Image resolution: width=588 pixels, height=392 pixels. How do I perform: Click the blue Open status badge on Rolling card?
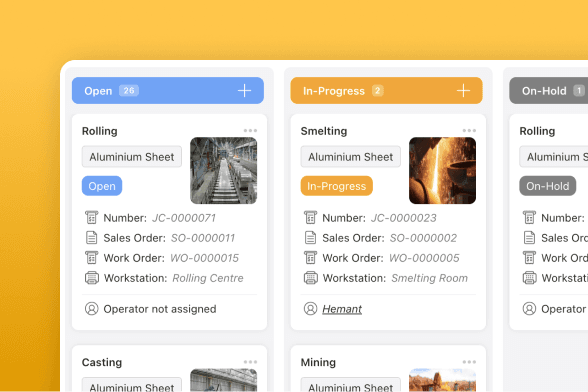point(102,186)
